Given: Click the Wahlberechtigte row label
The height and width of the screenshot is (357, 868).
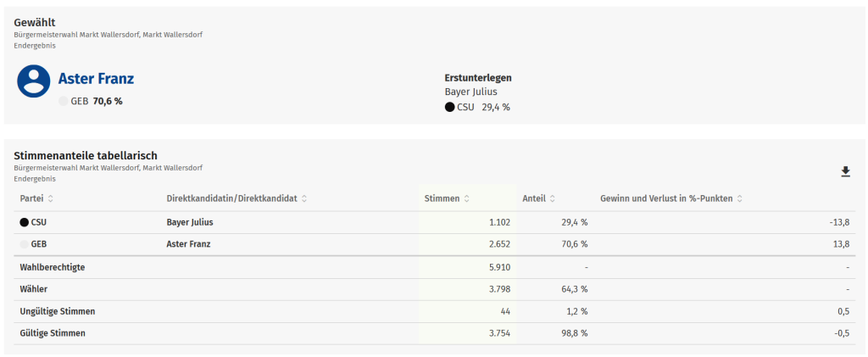Looking at the screenshot, I should click(52, 267).
